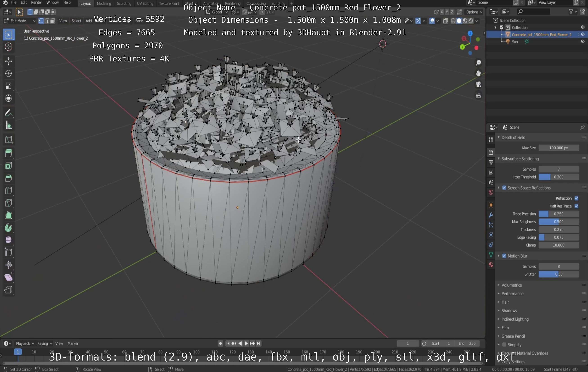Open the Material properties tab icon

pos(491,265)
